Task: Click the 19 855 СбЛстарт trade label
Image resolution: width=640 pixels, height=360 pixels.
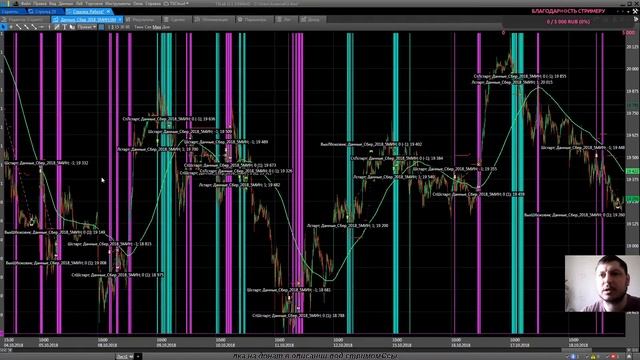Action: coord(520,76)
